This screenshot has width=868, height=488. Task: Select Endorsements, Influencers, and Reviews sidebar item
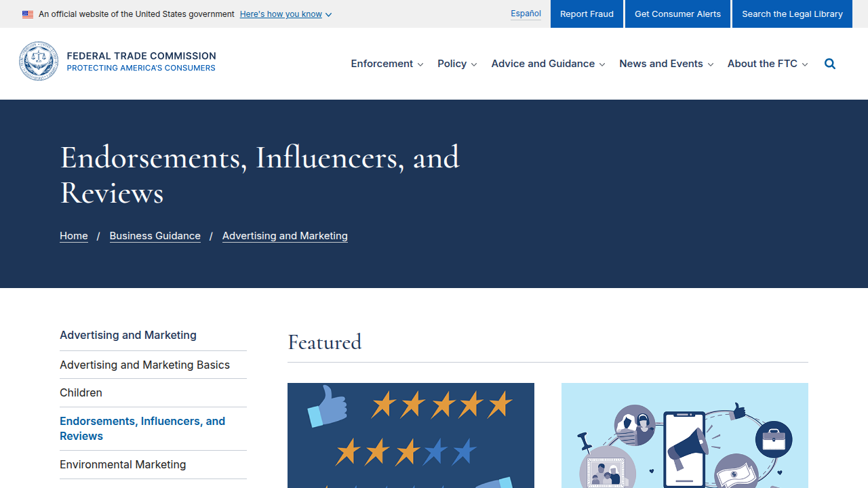point(153,428)
